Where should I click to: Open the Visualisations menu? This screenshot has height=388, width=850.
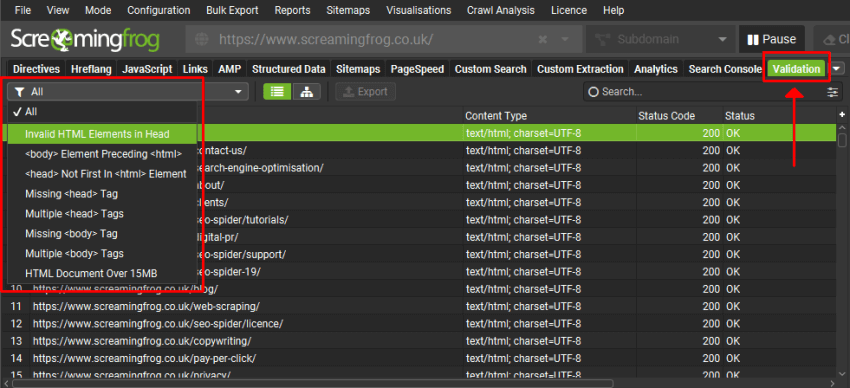tap(418, 10)
